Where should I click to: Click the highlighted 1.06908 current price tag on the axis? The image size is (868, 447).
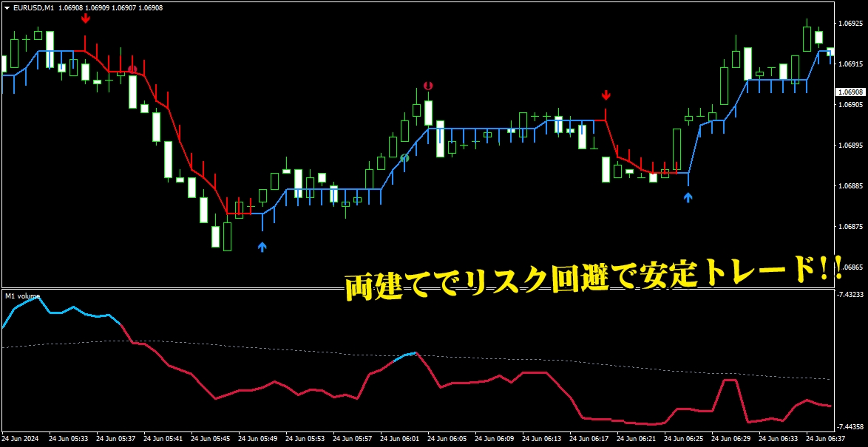851,92
